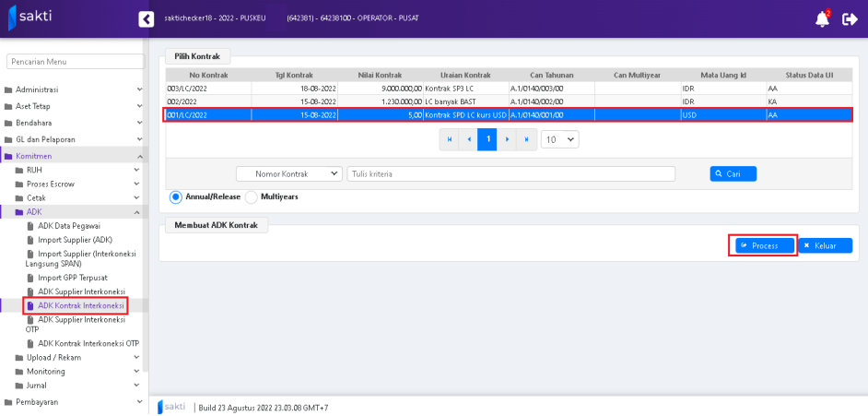Go to last page in pagination
The image size is (868, 416).
(x=526, y=139)
